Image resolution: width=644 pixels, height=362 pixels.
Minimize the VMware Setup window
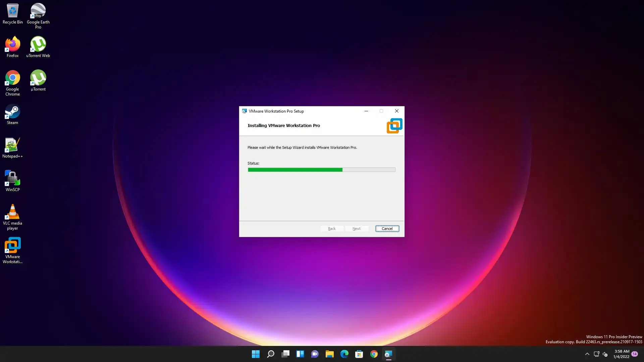point(366,111)
